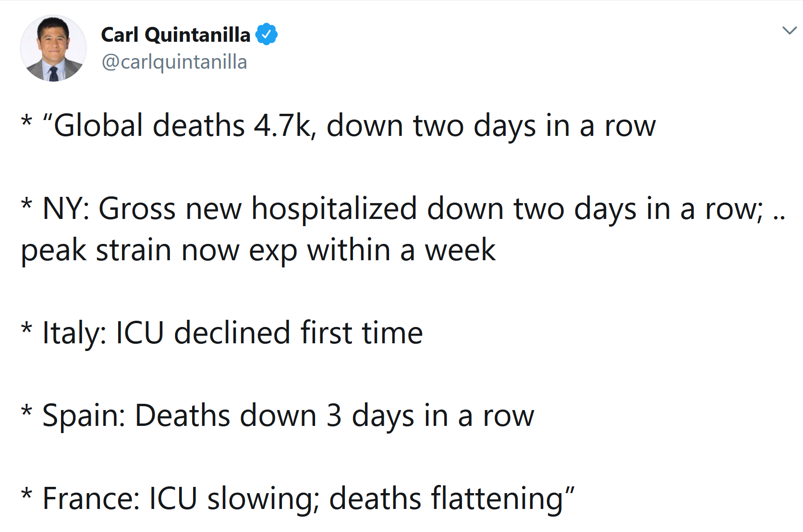
Task: Click the phrase "within a week"
Action: pos(401,250)
